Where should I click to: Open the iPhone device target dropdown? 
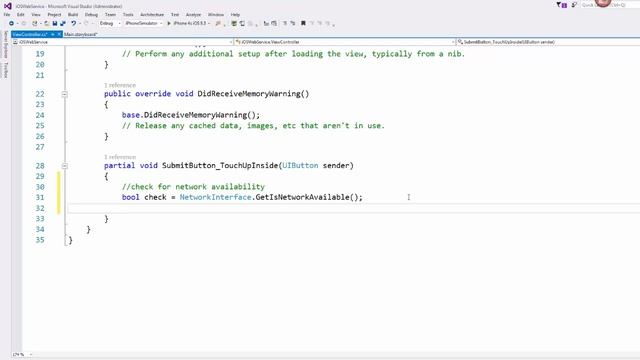(192, 23)
